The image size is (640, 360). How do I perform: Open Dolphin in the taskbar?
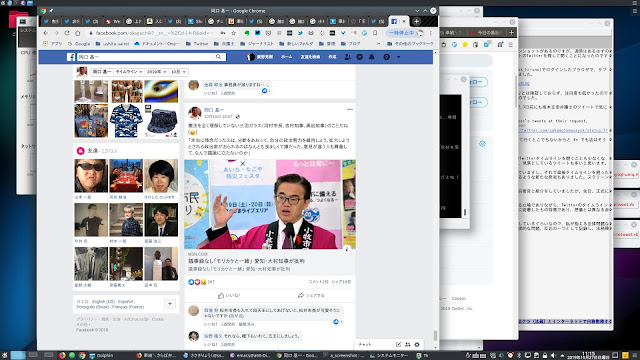coord(101,356)
